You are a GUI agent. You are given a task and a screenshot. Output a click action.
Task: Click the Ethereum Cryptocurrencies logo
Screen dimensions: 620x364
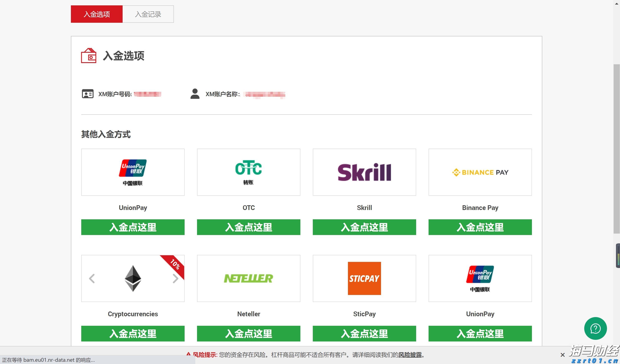coord(133,278)
